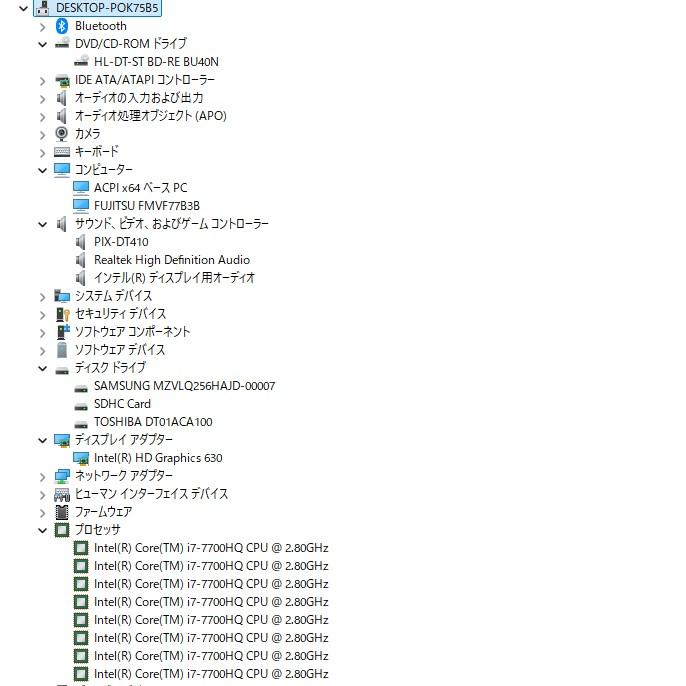Image resolution: width=686 pixels, height=686 pixels.
Task: Expand the キーボード category arrow
Action: [42, 153]
